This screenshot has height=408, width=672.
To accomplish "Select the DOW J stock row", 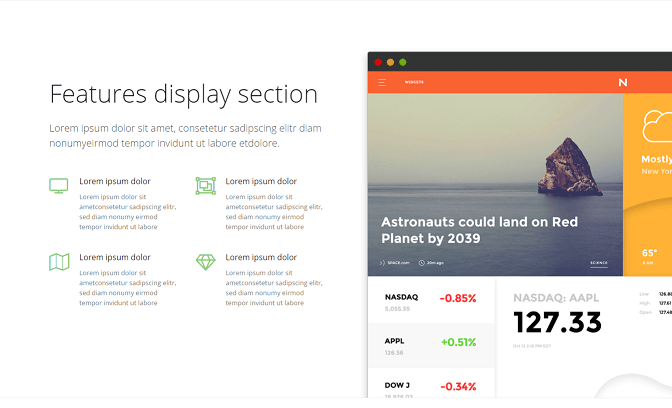I will click(431, 384).
